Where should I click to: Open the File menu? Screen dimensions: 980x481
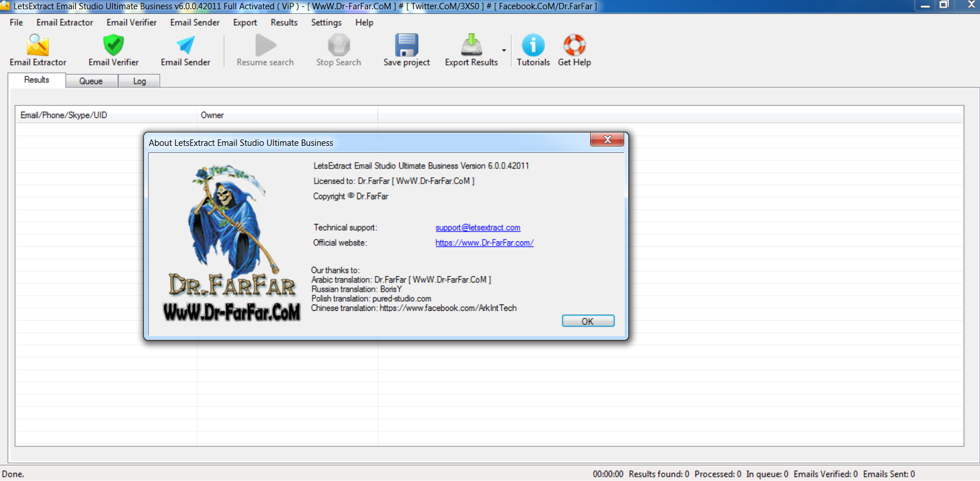(x=16, y=23)
